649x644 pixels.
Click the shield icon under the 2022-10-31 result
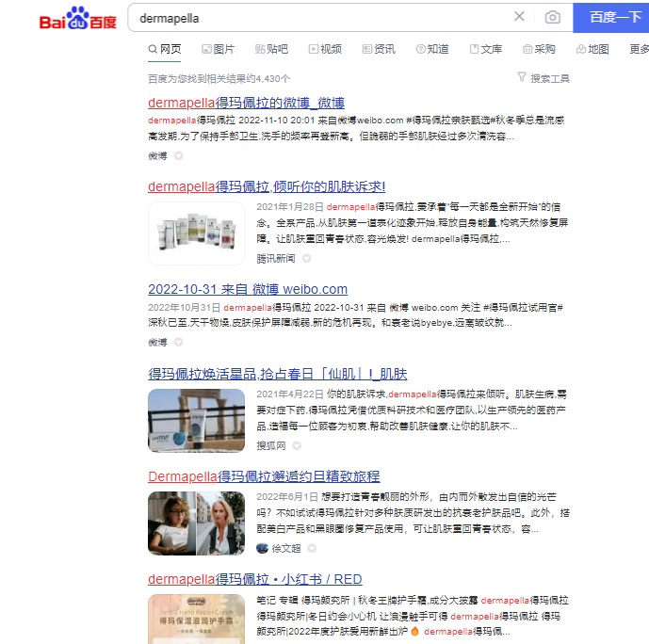coord(178,342)
